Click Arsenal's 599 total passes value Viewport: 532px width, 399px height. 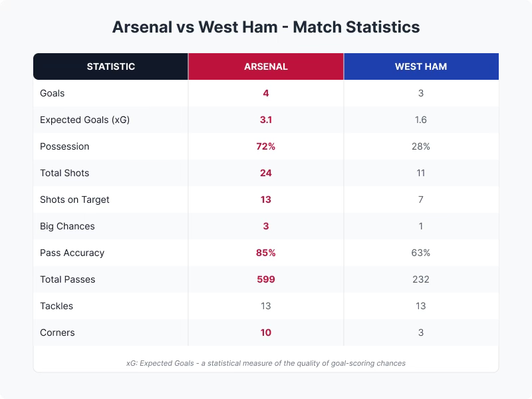tap(266, 279)
